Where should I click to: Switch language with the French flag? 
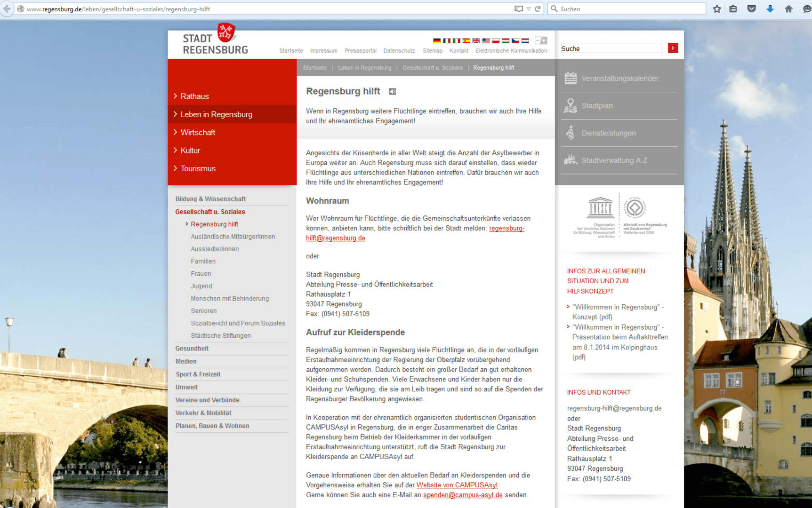[x=447, y=41]
